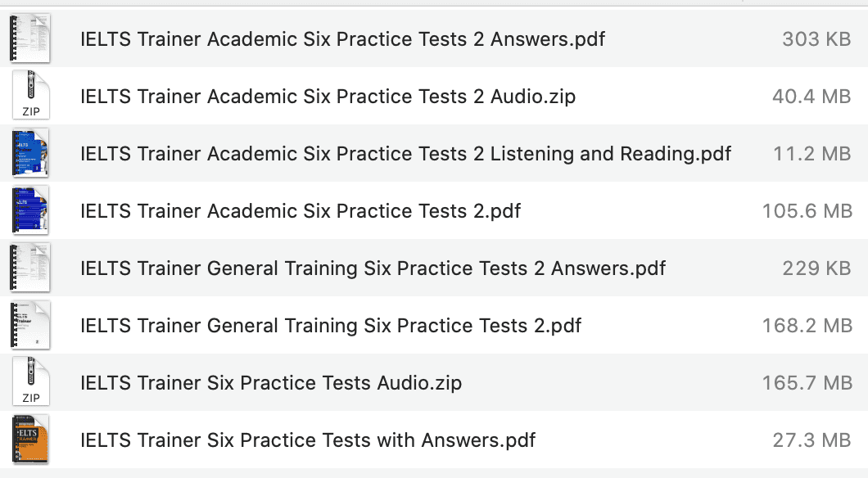Screen dimensions: 868x478
Task: Click the ZIP icon beside Academic Six Practice Tests 2 Audio
Action: click(x=30, y=96)
